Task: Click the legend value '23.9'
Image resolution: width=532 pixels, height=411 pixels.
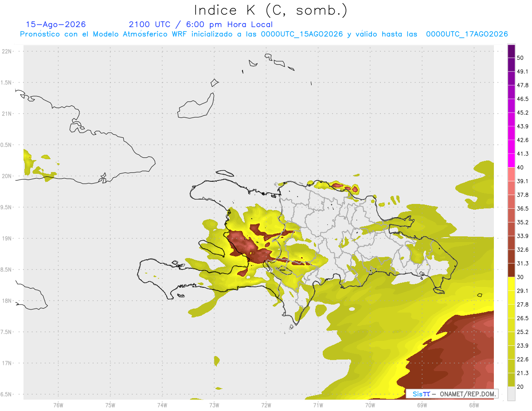Action: coord(523,346)
